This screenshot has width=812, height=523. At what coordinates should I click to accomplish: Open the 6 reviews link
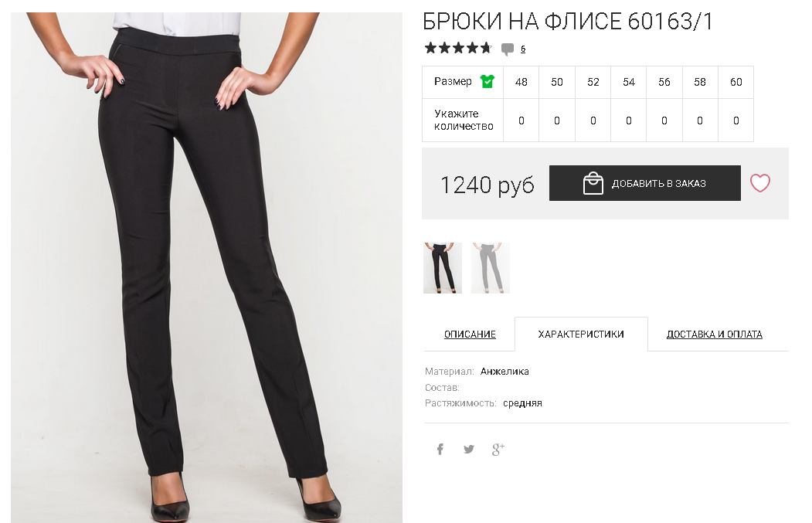523,49
